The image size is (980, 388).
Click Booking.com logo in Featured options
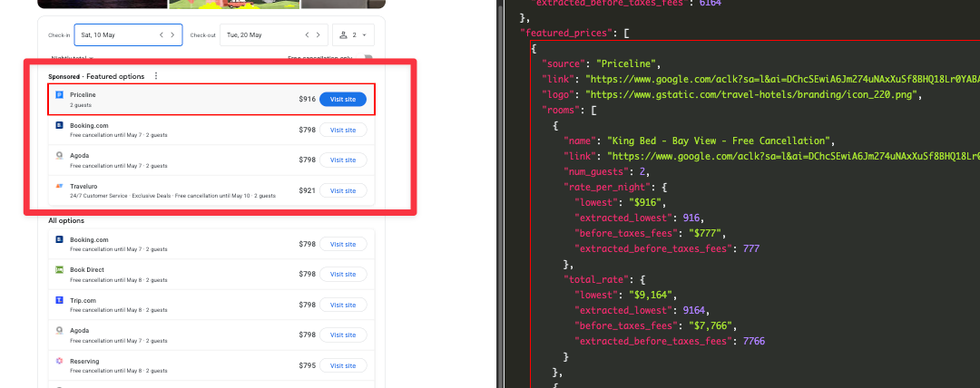click(59, 126)
